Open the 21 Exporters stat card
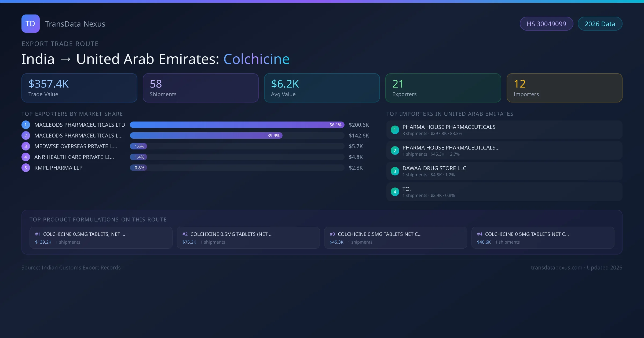This screenshot has width=644, height=338. pyautogui.click(x=443, y=88)
